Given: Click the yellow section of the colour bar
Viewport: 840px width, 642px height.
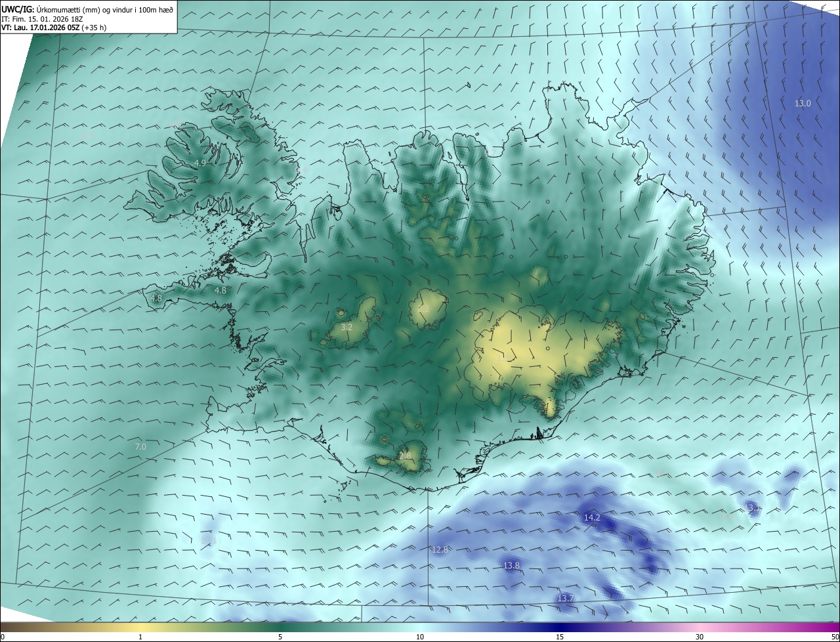Looking at the screenshot, I should pos(140,628).
